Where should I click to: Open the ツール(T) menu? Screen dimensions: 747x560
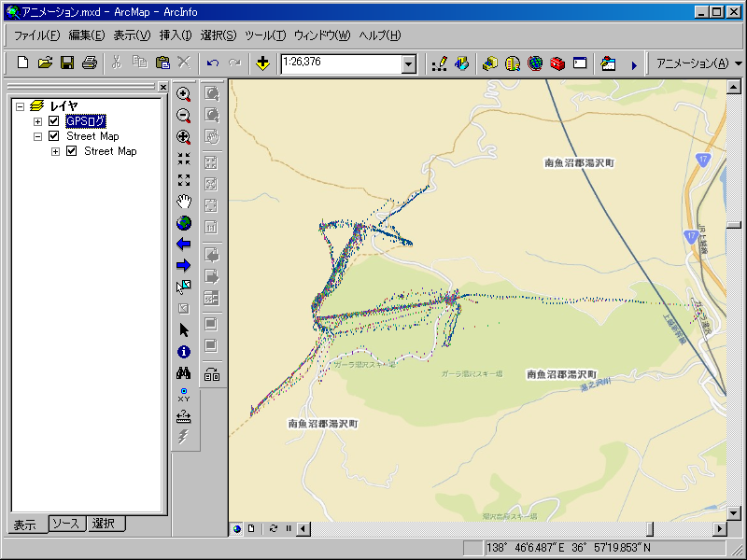coord(265,35)
